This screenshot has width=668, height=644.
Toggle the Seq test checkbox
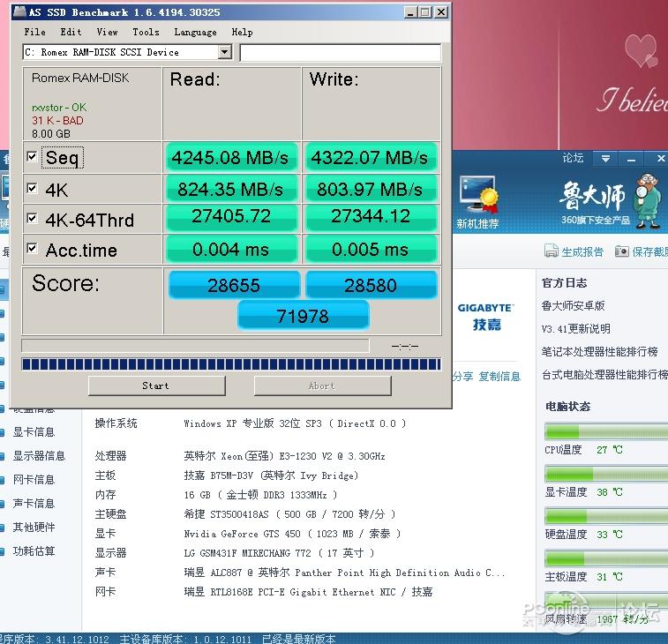pos(32,156)
